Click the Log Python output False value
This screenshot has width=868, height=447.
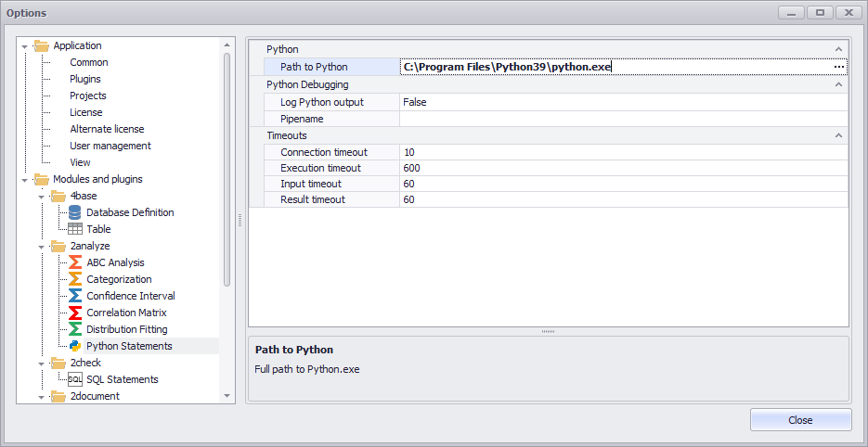pos(623,102)
